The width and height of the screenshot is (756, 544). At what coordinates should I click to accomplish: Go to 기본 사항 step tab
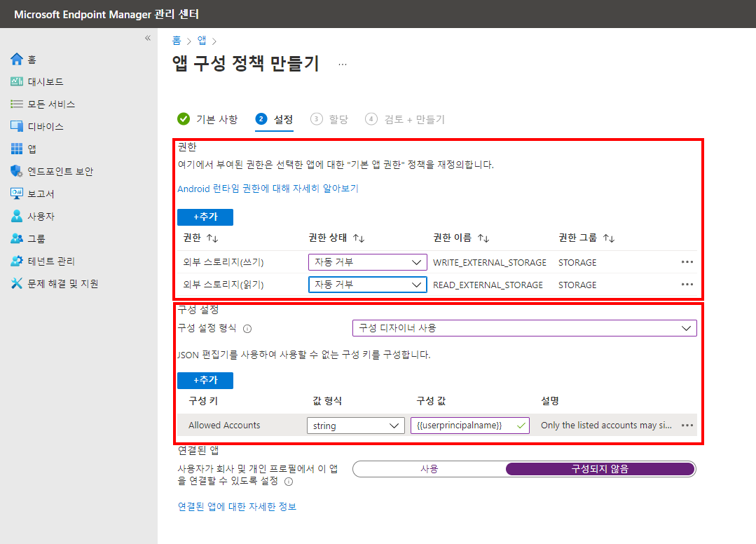pos(207,119)
